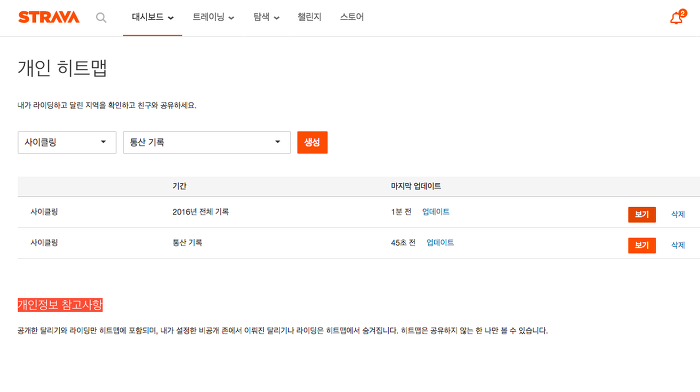
Task: Click the 기간 column header
Action: pyautogui.click(x=179, y=186)
